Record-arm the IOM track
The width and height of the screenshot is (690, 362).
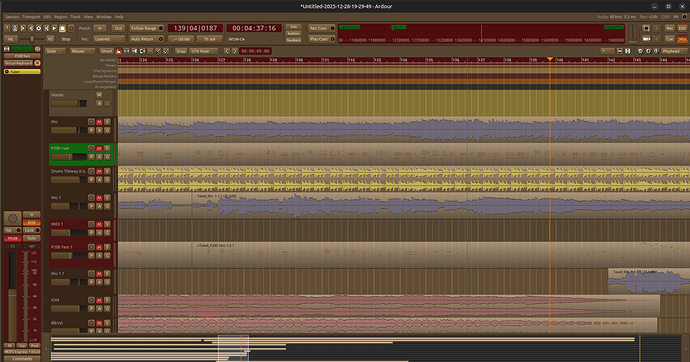pyautogui.click(x=91, y=300)
